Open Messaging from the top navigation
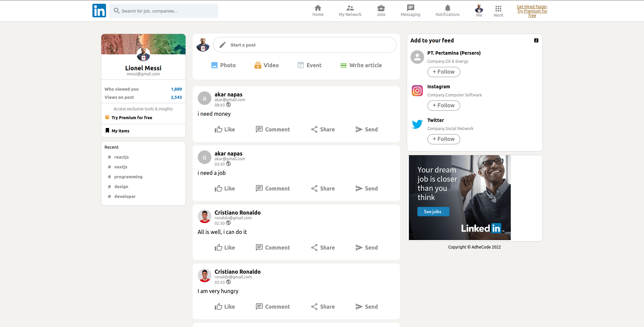Screen dimensions: 644x327 pyautogui.click(x=411, y=11)
